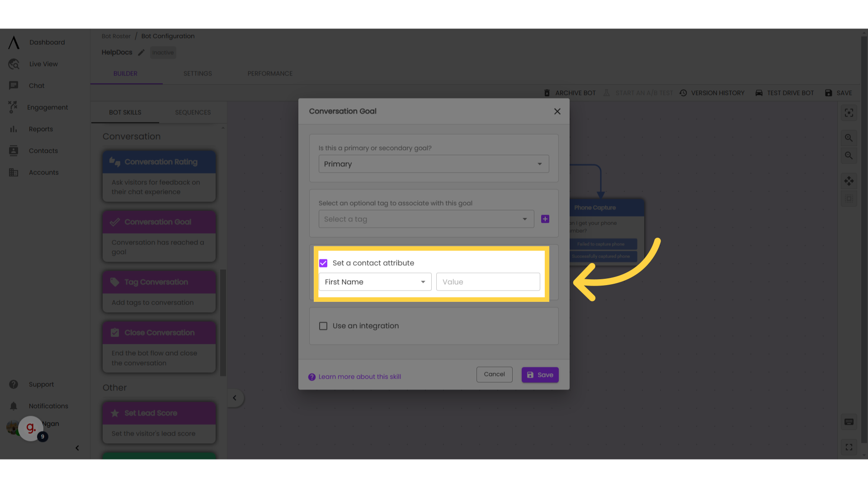Click the Tag Conversation icon
The image size is (868, 488).
click(114, 281)
